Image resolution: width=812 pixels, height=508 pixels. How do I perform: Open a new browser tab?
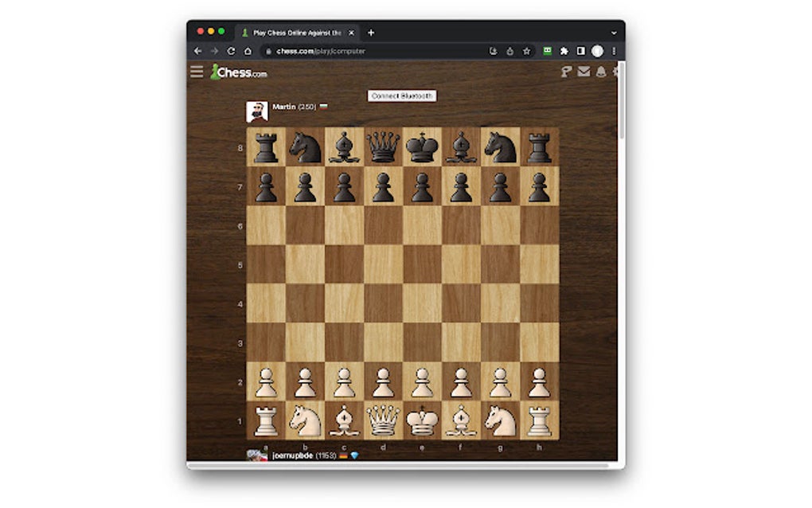371,33
